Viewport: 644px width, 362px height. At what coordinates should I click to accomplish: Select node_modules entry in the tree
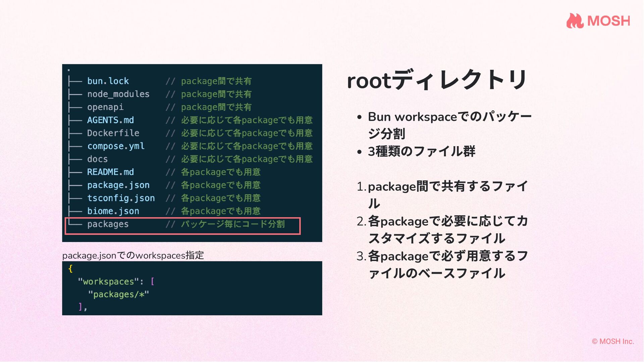(x=118, y=94)
